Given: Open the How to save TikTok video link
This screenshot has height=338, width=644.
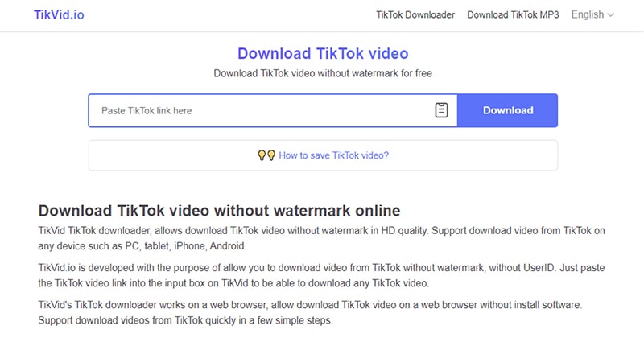Looking at the screenshot, I should click(333, 155).
